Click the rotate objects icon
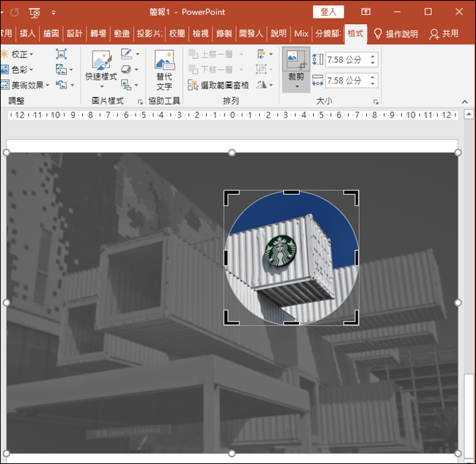Viewport: 476px width, 464px height. [261, 85]
